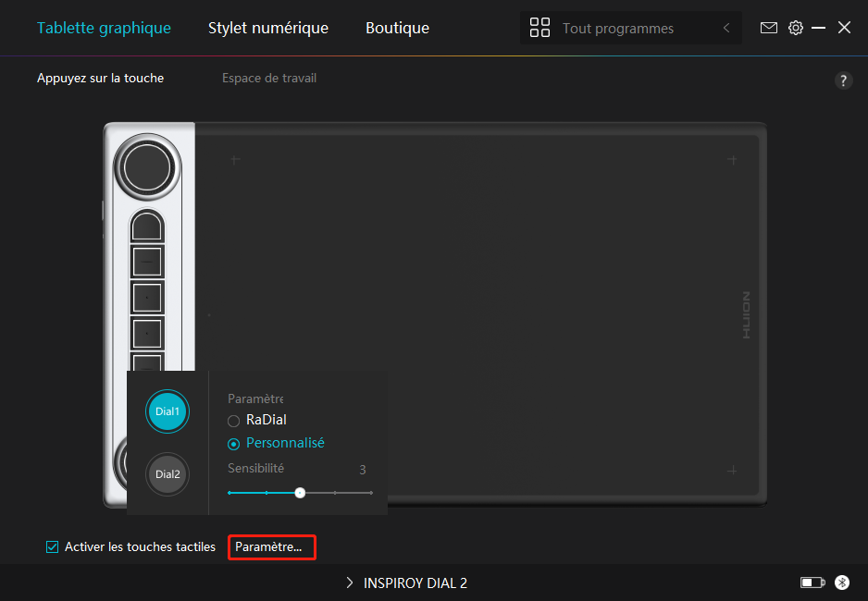Click the INSPIROY DIAL 2 device name
868x601 pixels.
415,583
